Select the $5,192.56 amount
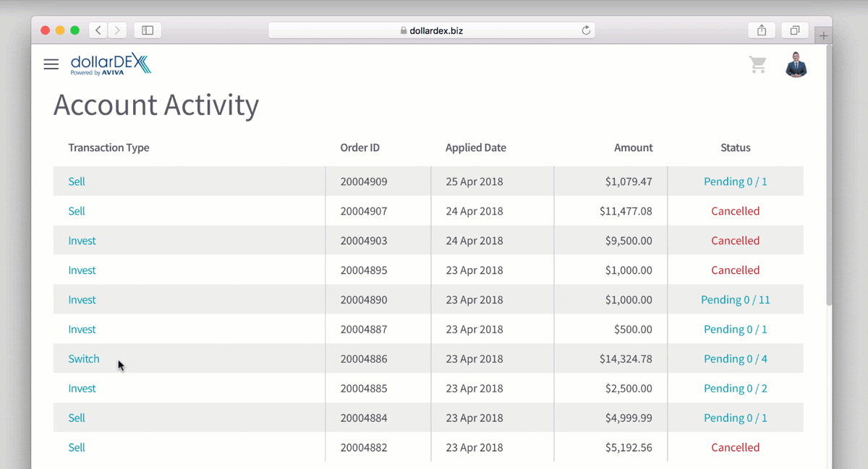This screenshot has height=469, width=868. point(629,448)
